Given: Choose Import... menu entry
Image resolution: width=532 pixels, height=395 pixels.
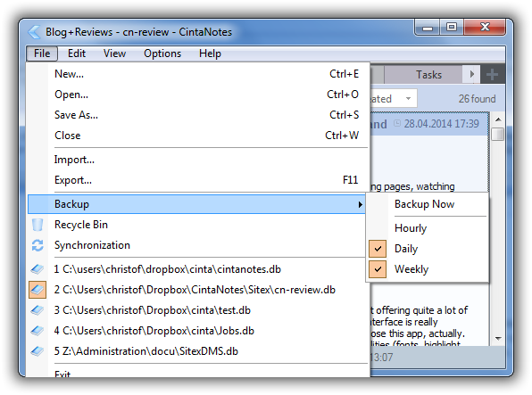Looking at the screenshot, I should [198, 160].
